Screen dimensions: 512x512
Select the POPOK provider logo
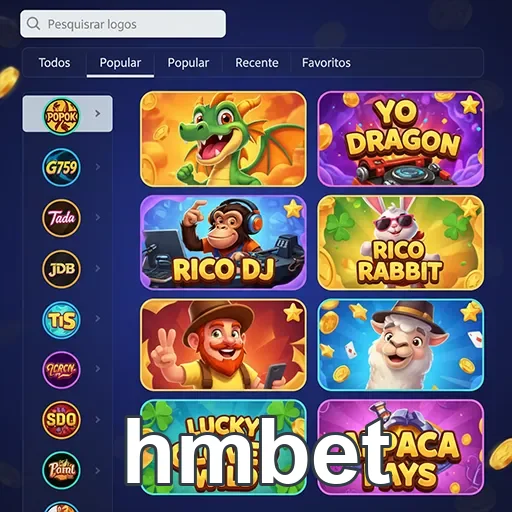61,116
